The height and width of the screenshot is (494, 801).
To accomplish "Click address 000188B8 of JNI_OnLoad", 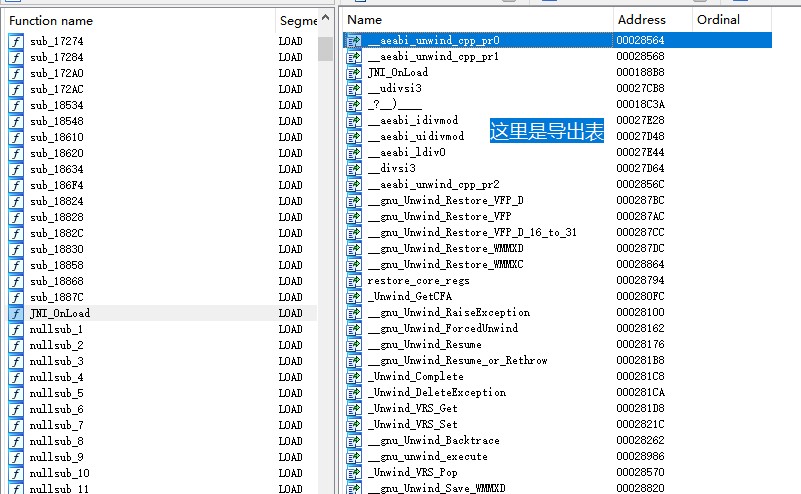I will point(640,73).
